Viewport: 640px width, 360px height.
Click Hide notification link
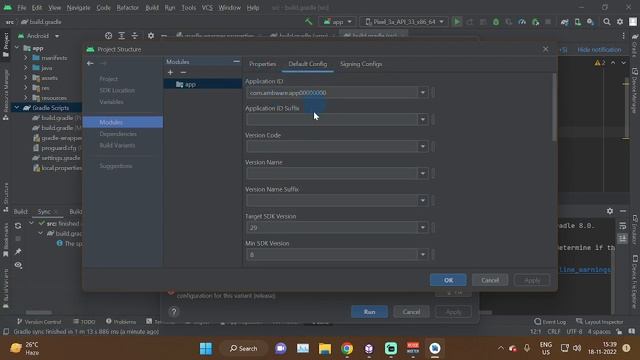pyautogui.click(x=599, y=49)
